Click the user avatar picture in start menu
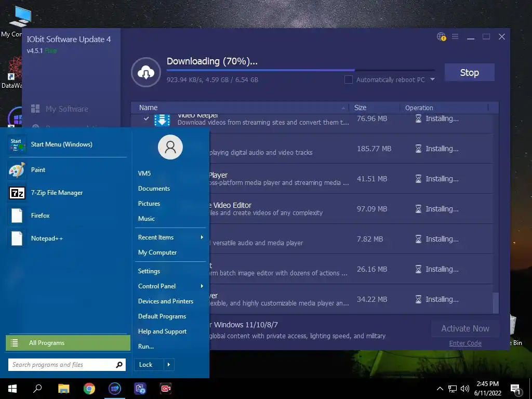Image resolution: width=532 pixels, height=399 pixels. [170, 147]
